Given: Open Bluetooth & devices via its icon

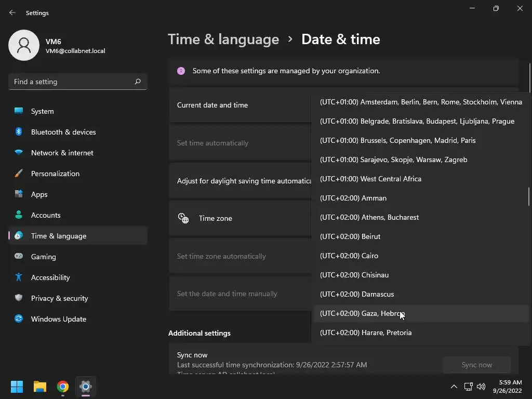Looking at the screenshot, I should (x=19, y=132).
